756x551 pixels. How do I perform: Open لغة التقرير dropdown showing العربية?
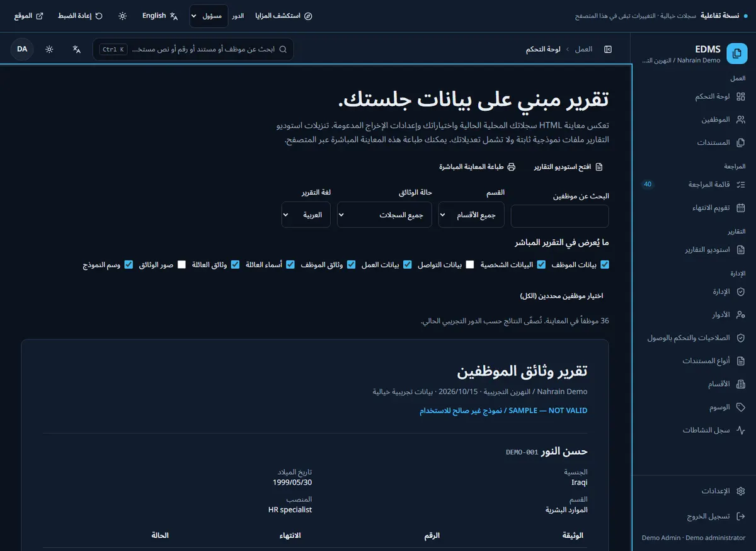click(306, 215)
